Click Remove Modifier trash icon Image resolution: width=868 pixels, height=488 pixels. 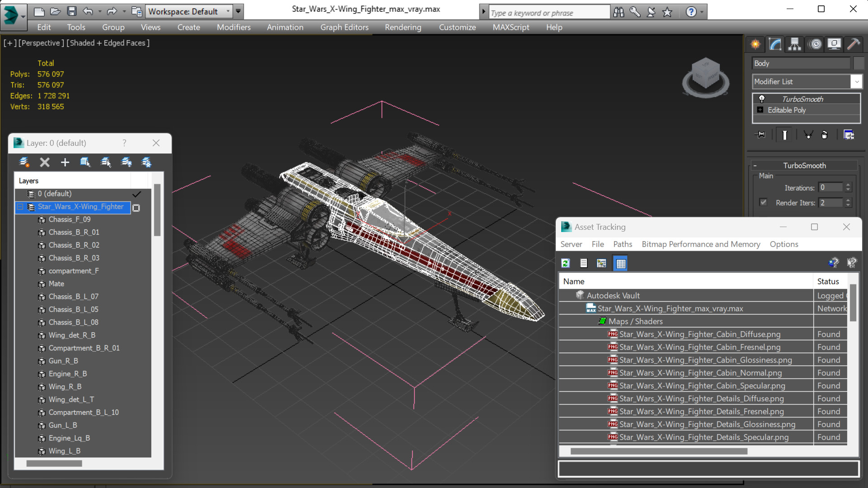tap(824, 135)
